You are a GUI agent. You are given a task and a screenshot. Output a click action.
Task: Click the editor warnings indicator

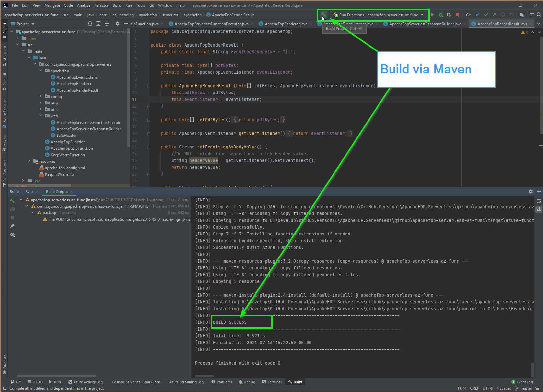click(x=525, y=32)
